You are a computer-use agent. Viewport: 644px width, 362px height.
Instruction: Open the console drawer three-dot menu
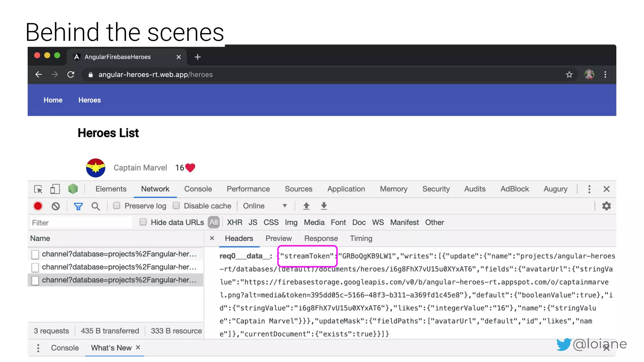[38, 348]
